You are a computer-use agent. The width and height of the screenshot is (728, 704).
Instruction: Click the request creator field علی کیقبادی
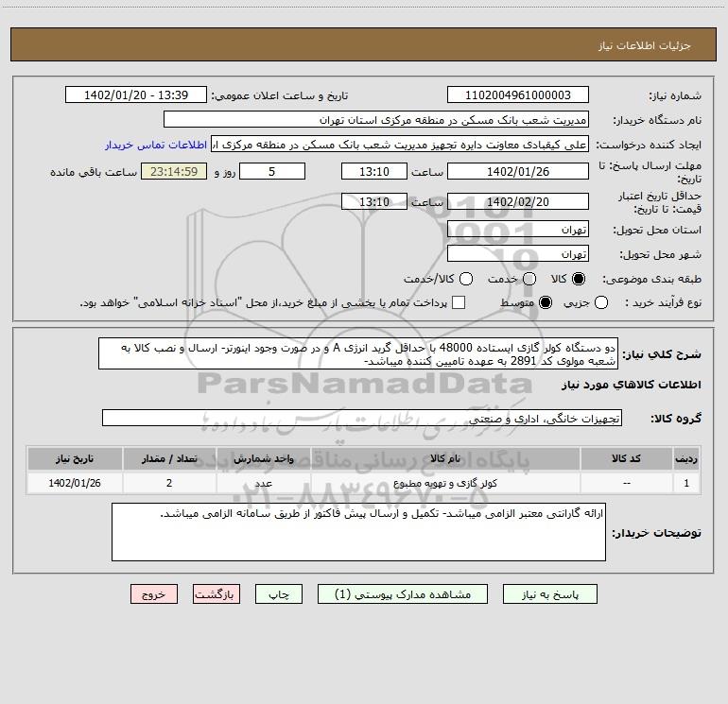tap(400, 145)
